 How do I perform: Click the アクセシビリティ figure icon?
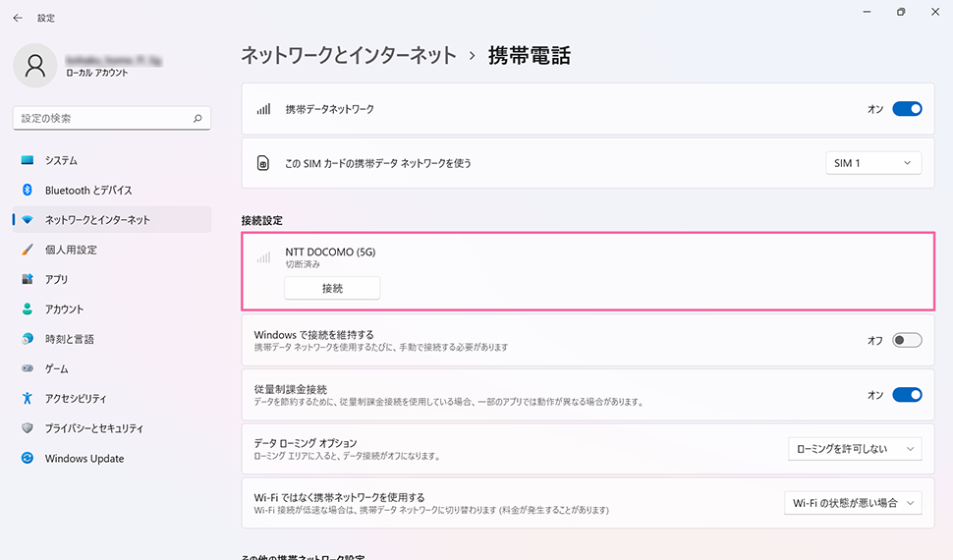28,399
